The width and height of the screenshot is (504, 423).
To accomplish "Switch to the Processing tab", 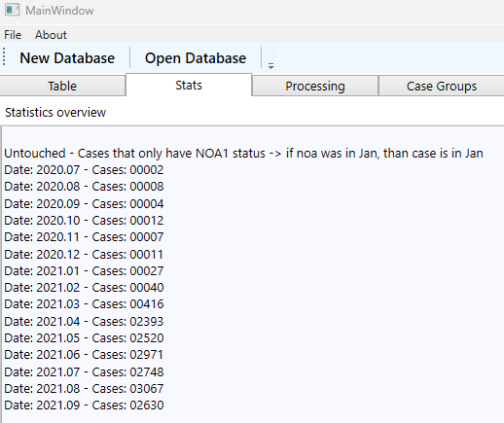I will 315,86.
